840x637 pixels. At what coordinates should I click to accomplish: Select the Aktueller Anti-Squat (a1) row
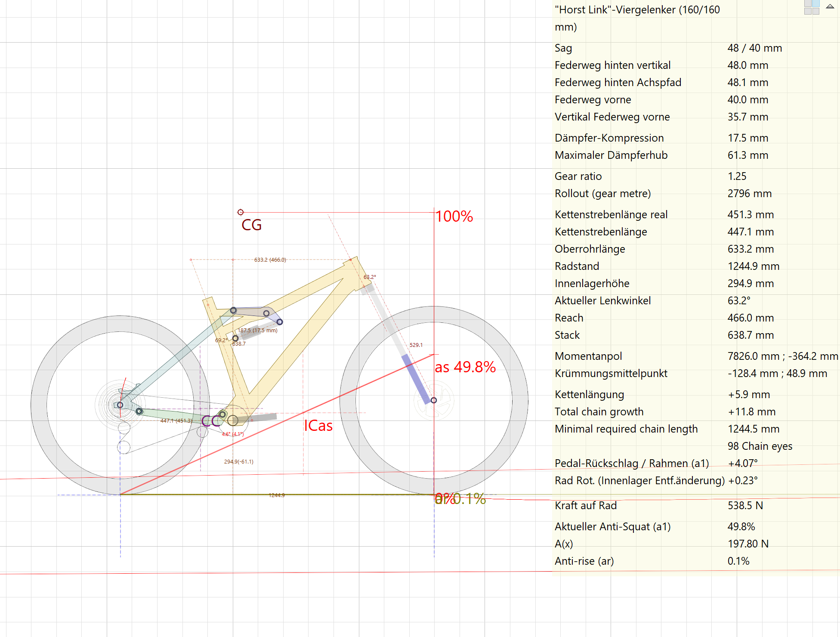pos(612,527)
